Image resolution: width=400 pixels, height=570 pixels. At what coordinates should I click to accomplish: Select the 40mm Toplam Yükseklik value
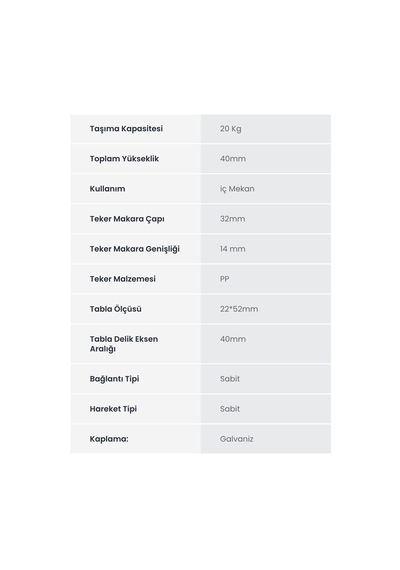click(233, 159)
